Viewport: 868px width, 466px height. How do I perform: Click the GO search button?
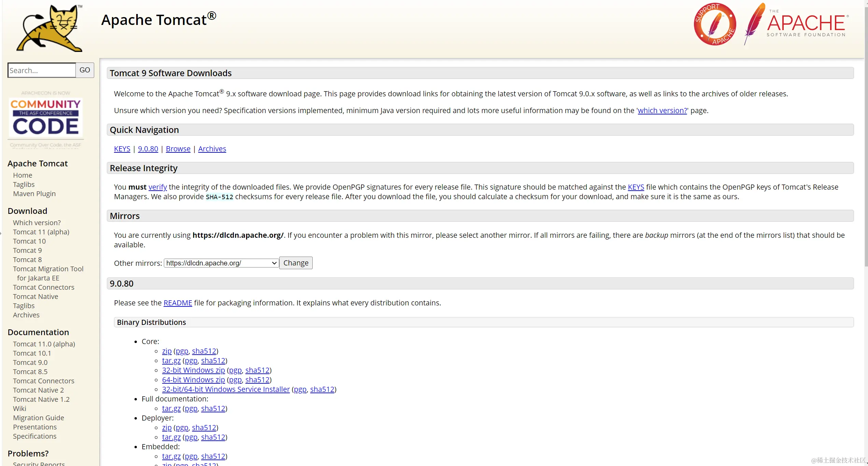[84, 70]
